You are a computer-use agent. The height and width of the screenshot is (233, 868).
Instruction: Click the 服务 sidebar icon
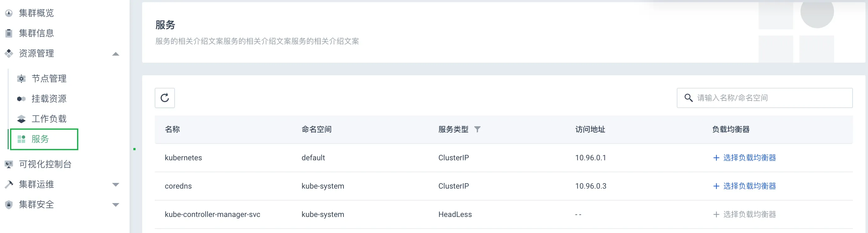coord(21,139)
